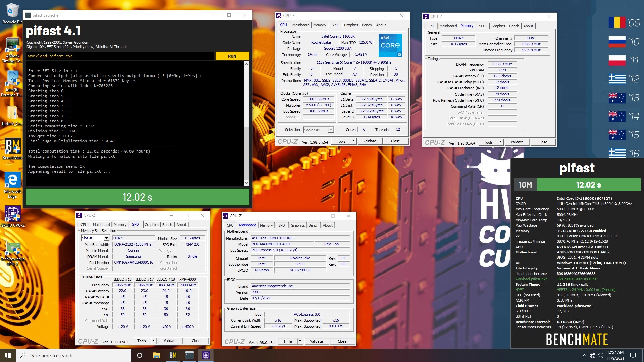Click the 1935.3 MHz DRAM Frequency value
This screenshot has width=644, height=362.
(502, 64)
